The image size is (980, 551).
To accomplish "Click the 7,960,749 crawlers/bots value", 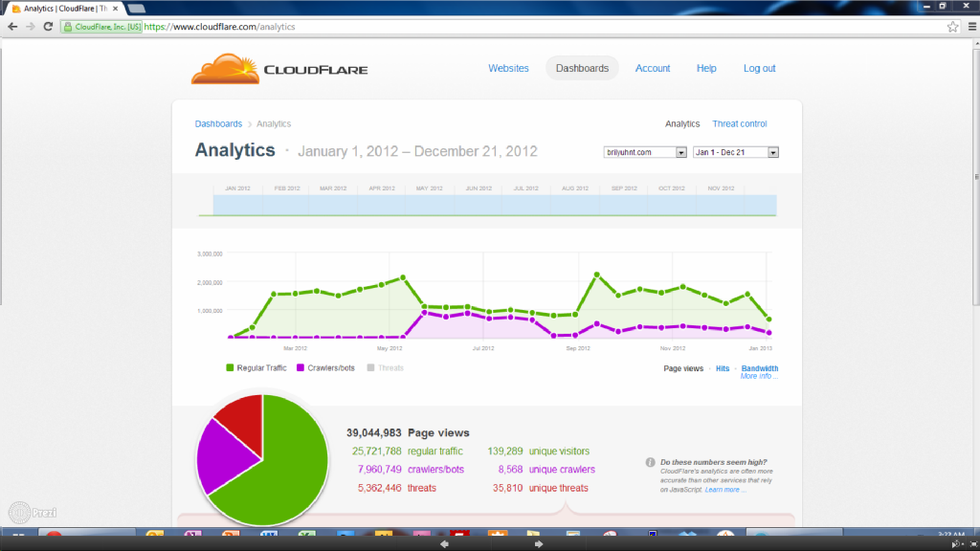I will click(x=379, y=469).
